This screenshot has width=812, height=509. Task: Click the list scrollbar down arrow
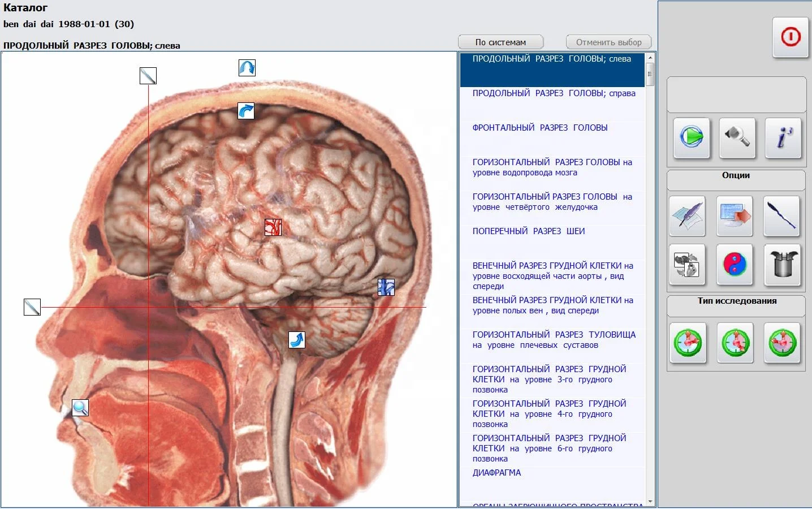(x=650, y=502)
